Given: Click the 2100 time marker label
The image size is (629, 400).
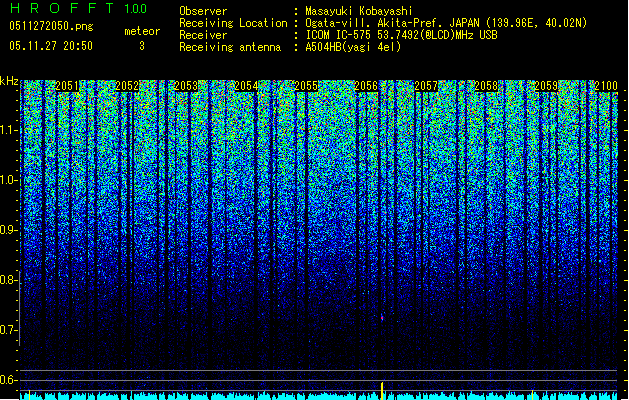Looking at the screenshot, I should 606,86.
